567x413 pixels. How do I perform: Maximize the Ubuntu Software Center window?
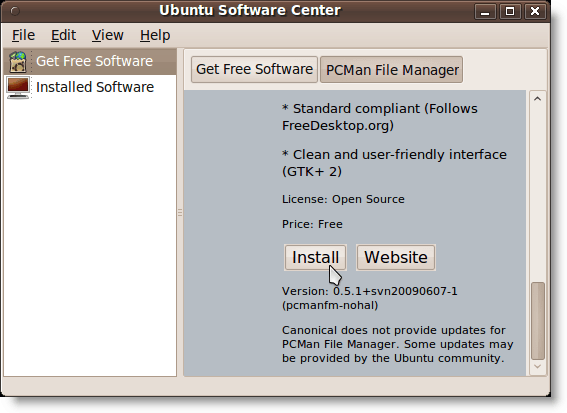510,12
